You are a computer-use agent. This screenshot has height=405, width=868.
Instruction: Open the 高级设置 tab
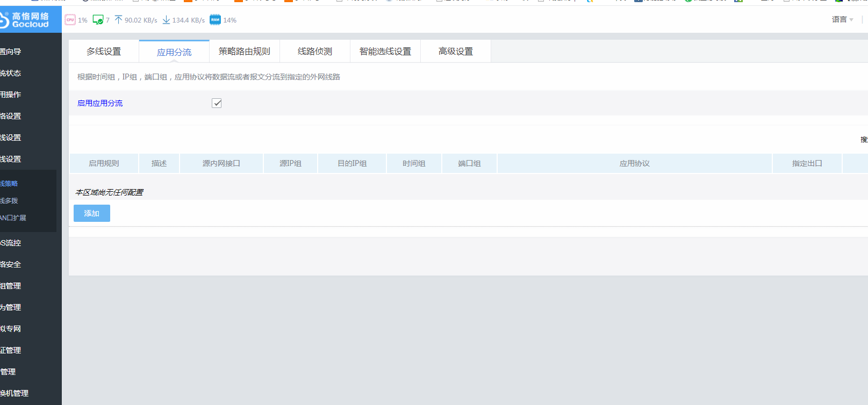[x=456, y=52]
